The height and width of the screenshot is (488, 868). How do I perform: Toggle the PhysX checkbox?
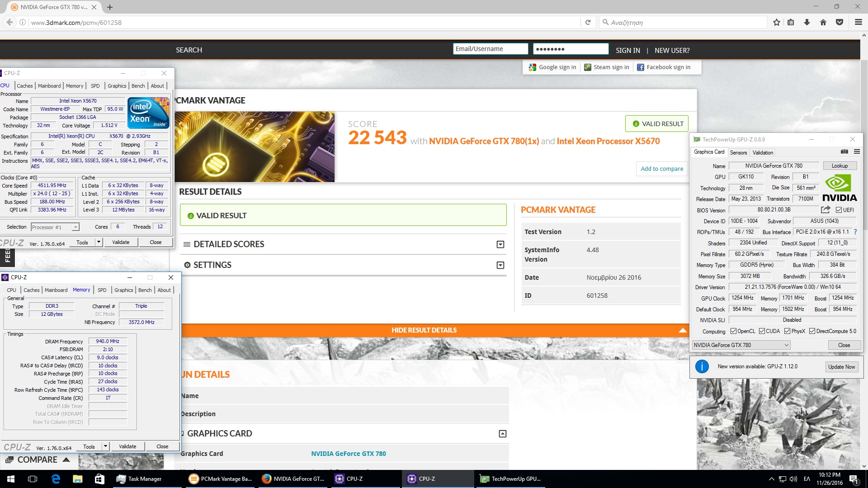coord(788,331)
